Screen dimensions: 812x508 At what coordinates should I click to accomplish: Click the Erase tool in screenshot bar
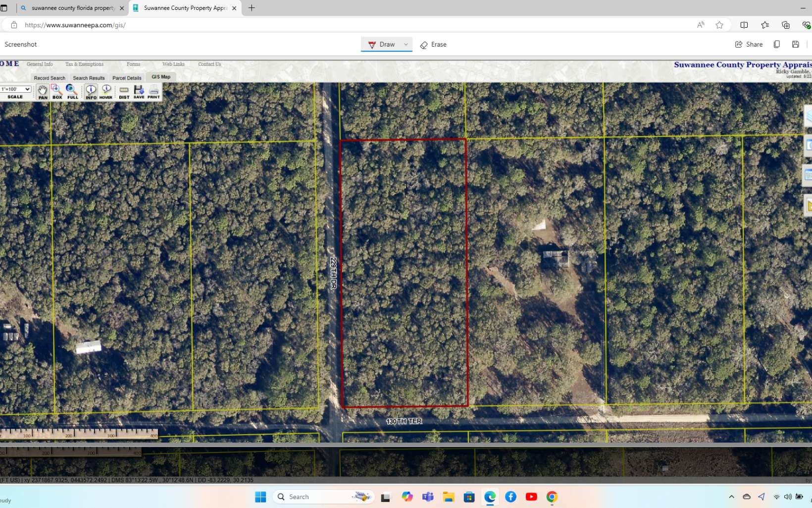[433, 45]
